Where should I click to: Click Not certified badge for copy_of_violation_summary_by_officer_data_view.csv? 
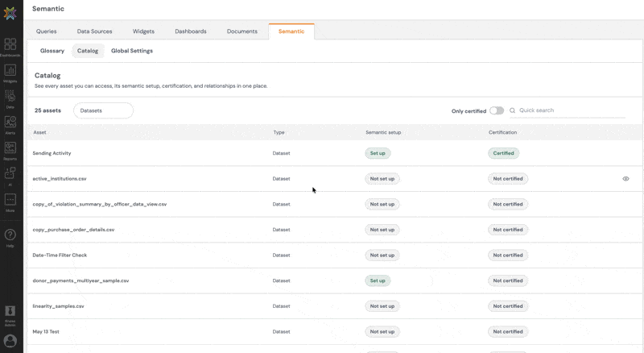(508, 204)
